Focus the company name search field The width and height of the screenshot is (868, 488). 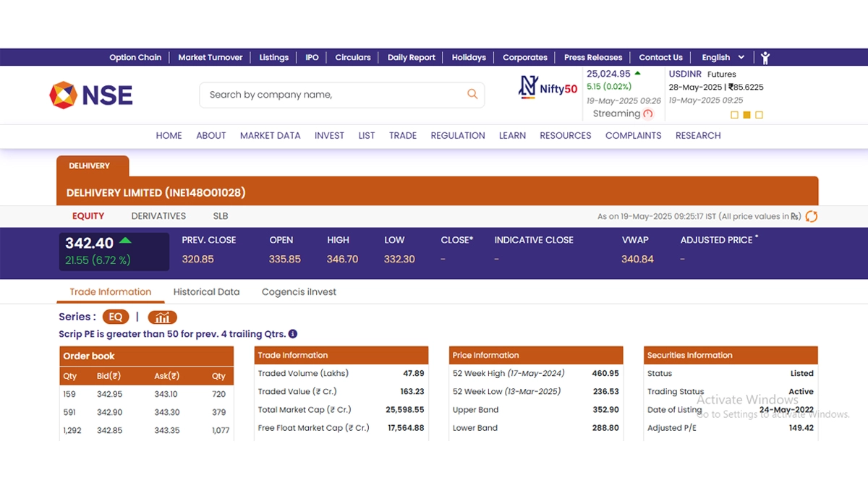tap(333, 95)
